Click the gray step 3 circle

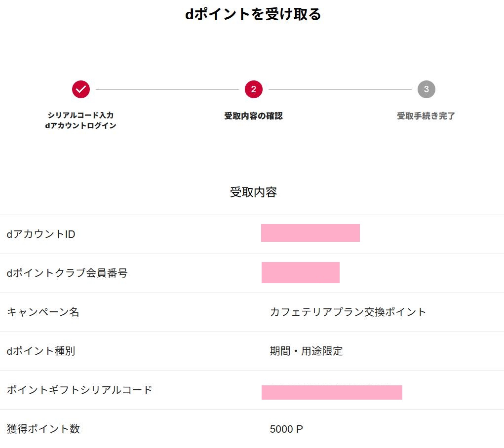coord(426,89)
